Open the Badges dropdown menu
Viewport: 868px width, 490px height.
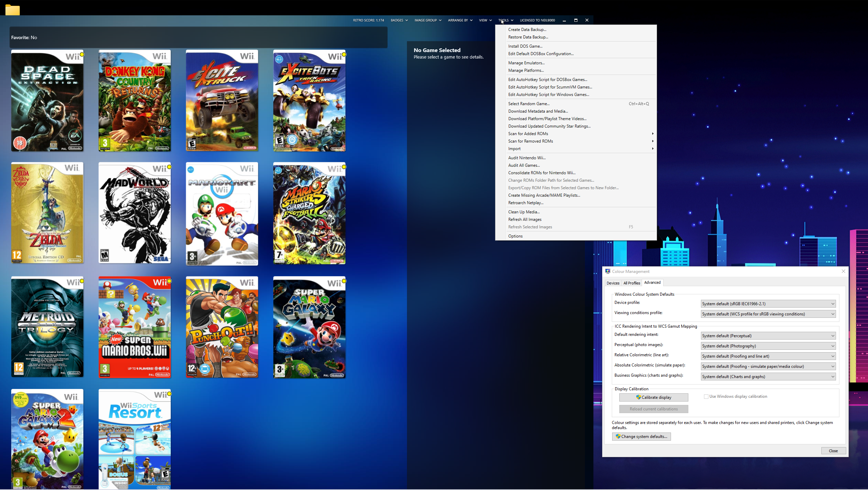point(399,20)
